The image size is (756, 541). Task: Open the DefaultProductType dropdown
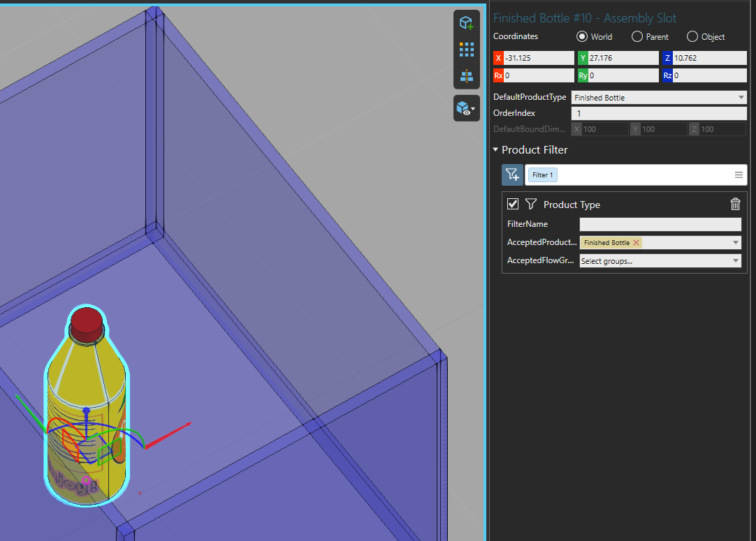click(659, 98)
